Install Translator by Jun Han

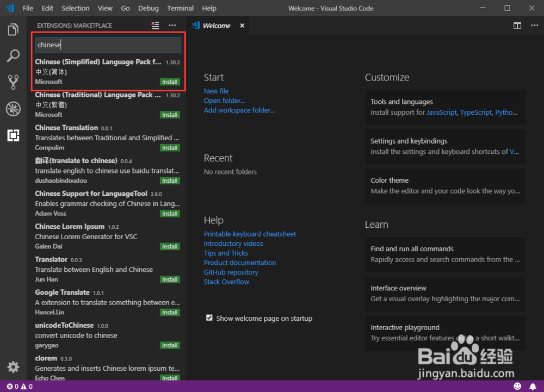pyautogui.click(x=170, y=279)
